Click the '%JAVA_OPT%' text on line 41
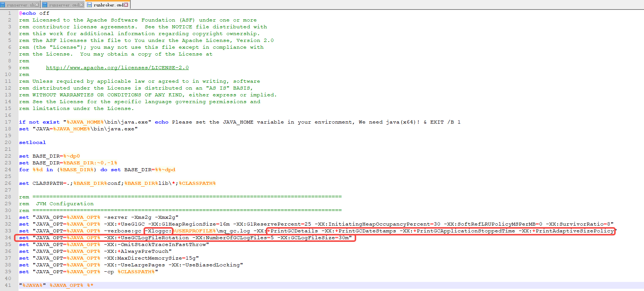Screen dimensions: 644x291 pos(66,285)
